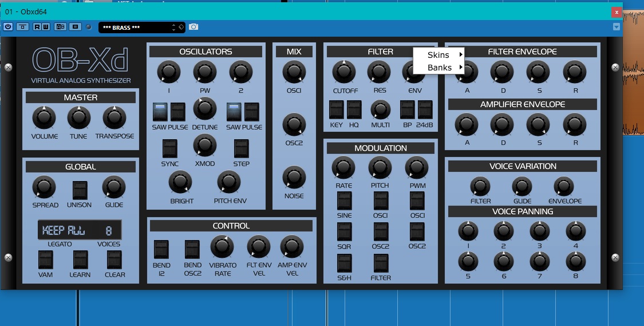644x326 pixels.
Task: Enable LFO S&H waveform switch
Action: pyautogui.click(x=344, y=263)
